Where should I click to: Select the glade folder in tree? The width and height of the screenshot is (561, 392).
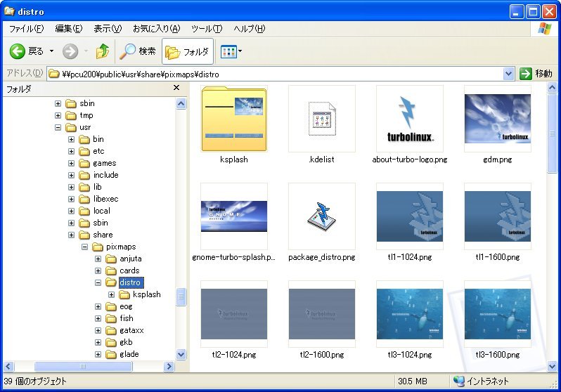129,354
